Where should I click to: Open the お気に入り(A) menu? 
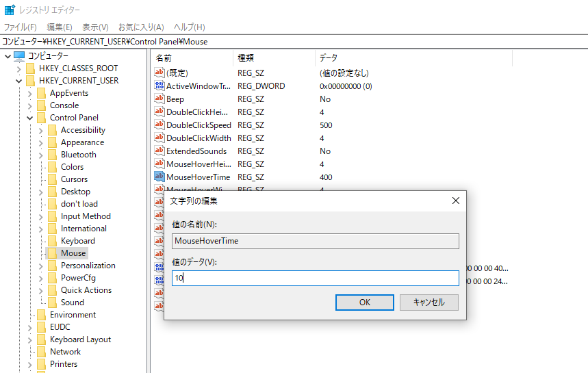tap(141, 27)
